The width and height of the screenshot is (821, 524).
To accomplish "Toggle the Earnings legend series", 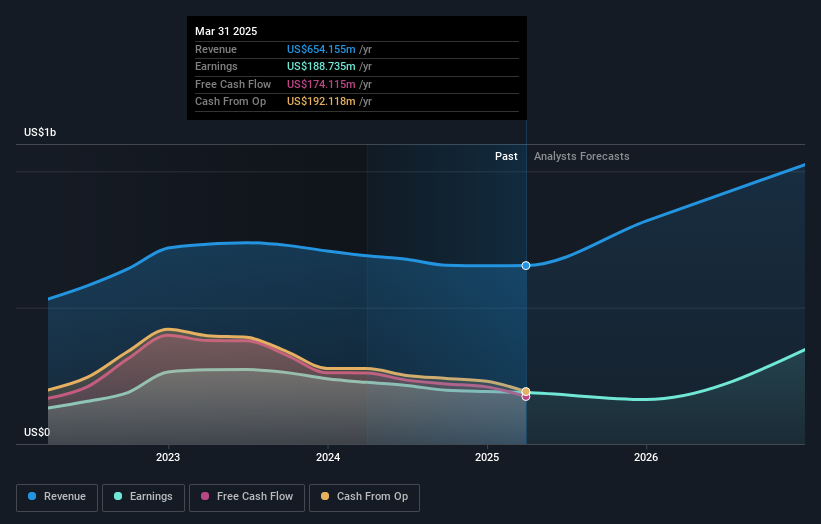I will [143, 497].
